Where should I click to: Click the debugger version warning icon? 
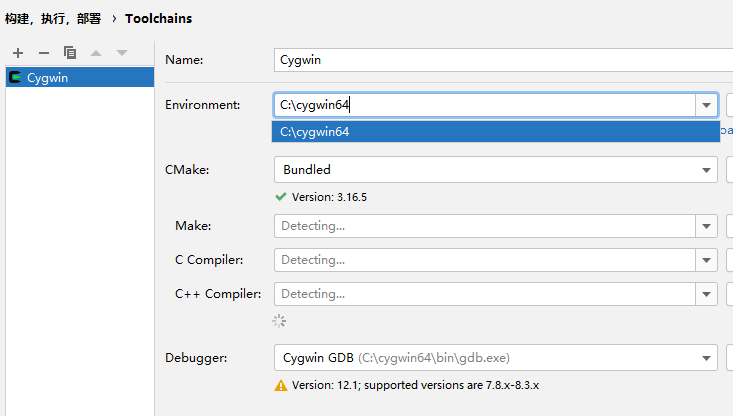pos(281,385)
